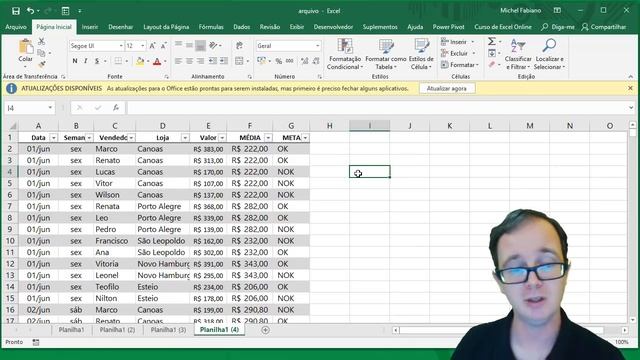Image resolution: width=640 pixels, height=360 pixels.
Task: Click in the formula bar input
Action: pos(378,108)
